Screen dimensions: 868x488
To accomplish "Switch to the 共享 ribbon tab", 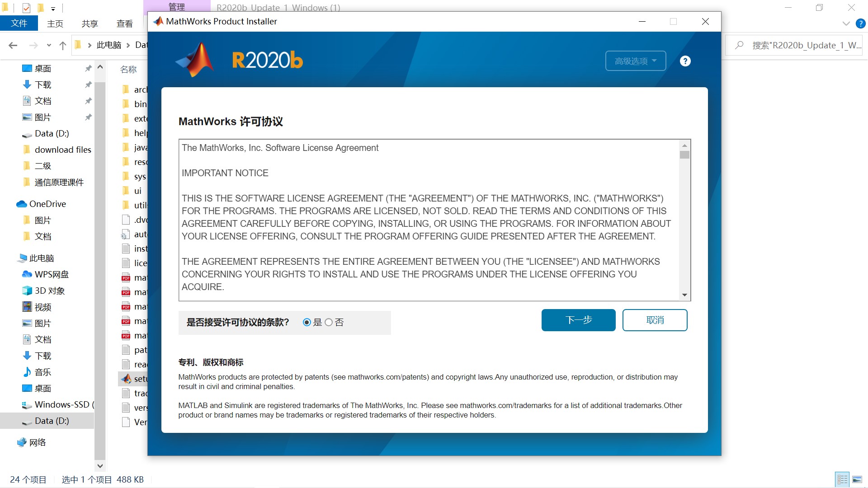I will (x=90, y=23).
